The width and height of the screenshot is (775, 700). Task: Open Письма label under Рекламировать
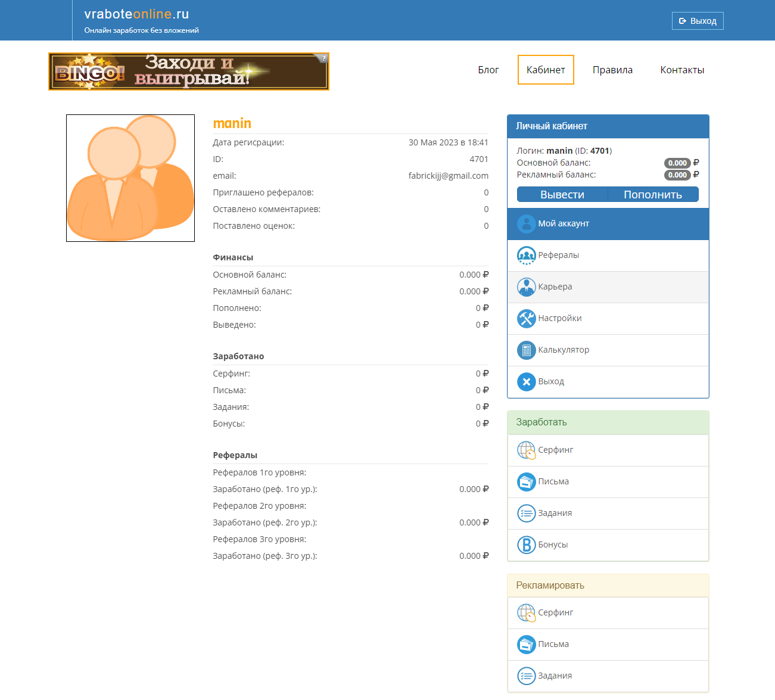(553, 644)
